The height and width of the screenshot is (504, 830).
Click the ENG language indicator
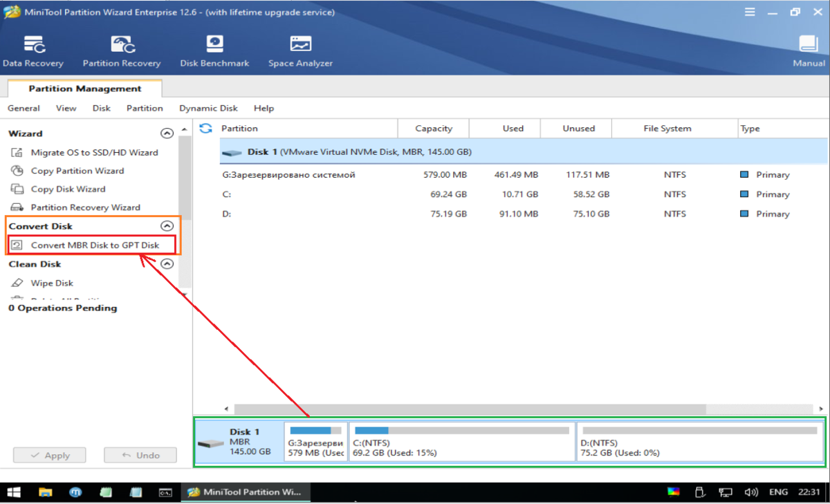pyautogui.click(x=778, y=492)
